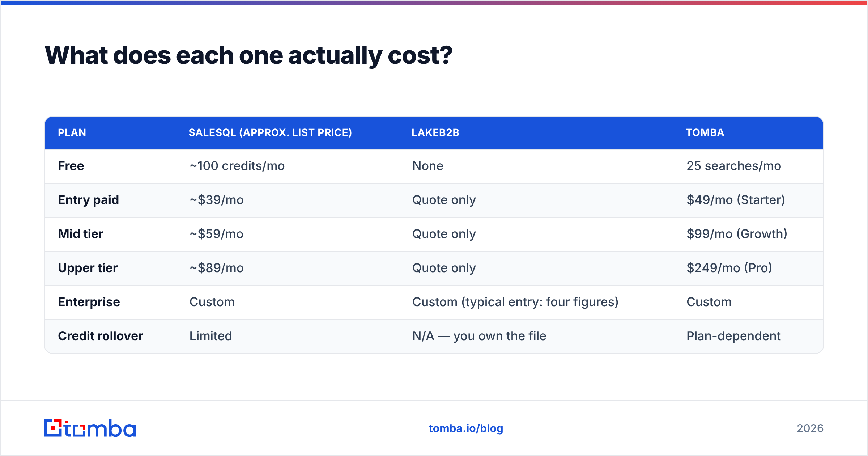
Task: Click the "Mid tier" row label
Action: (81, 234)
